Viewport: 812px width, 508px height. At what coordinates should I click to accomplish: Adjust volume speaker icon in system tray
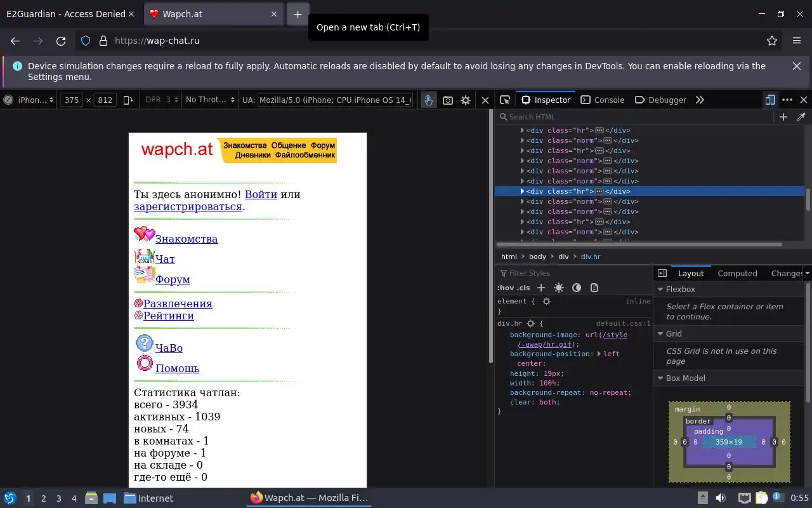(x=721, y=498)
